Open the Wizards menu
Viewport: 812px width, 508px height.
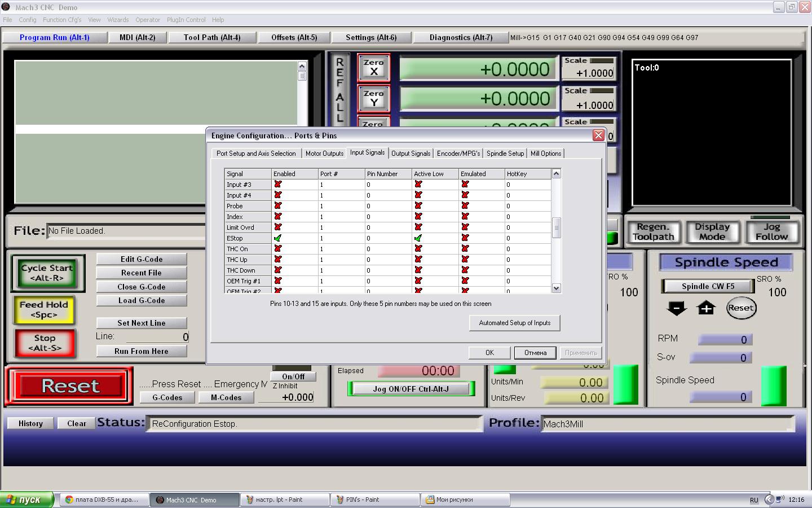pos(118,20)
